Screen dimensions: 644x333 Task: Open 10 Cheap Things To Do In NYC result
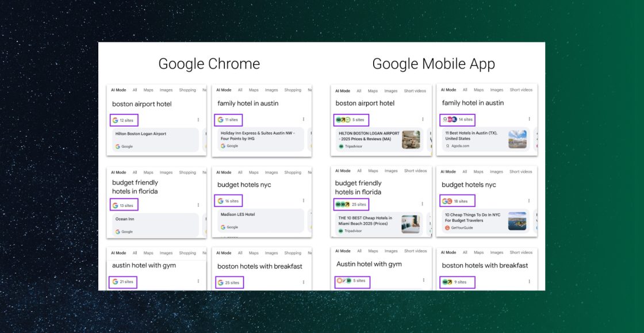pyautogui.click(x=486, y=221)
